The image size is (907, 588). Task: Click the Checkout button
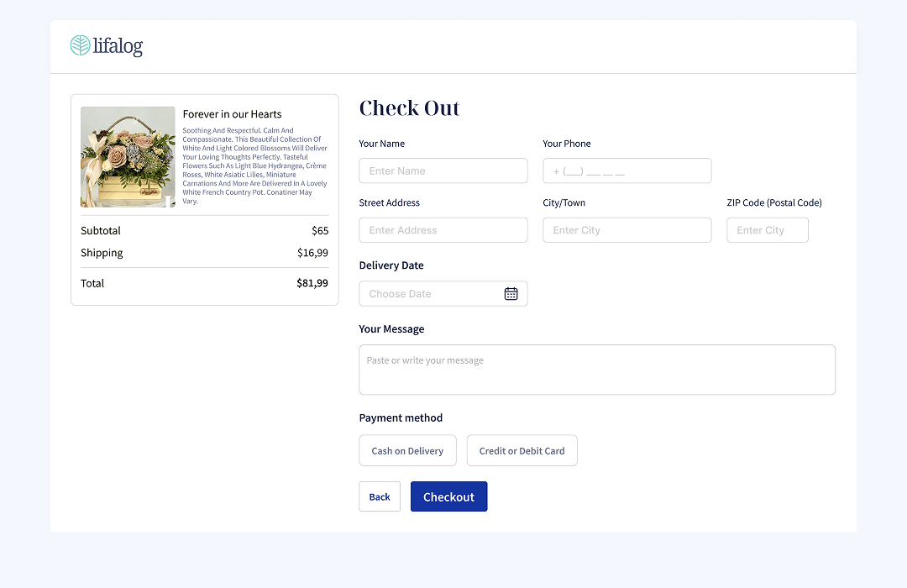448,496
